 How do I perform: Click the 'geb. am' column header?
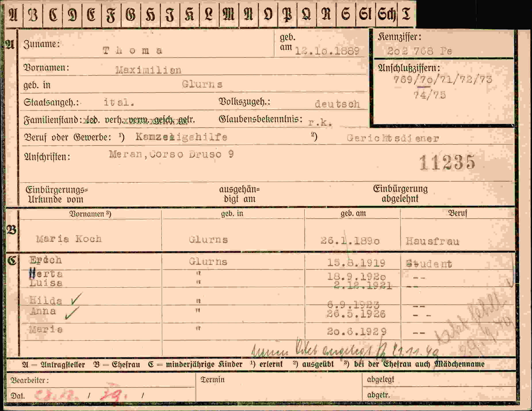(x=353, y=213)
